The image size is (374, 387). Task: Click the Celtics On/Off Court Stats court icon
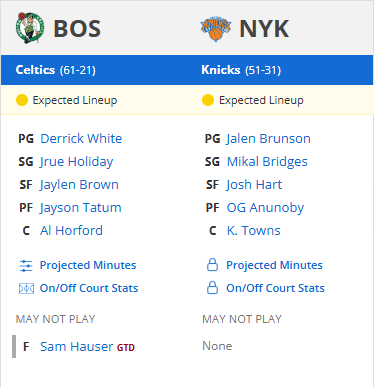(26, 288)
